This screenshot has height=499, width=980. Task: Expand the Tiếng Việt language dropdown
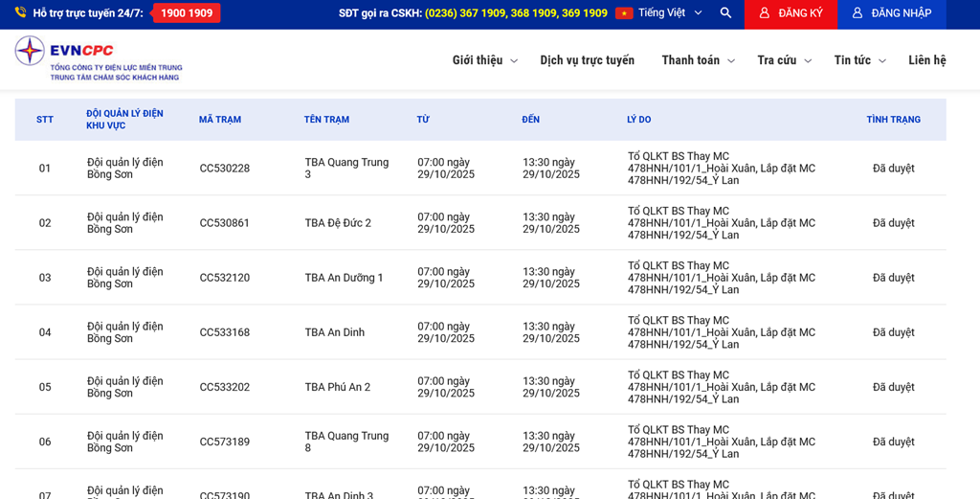698,13
